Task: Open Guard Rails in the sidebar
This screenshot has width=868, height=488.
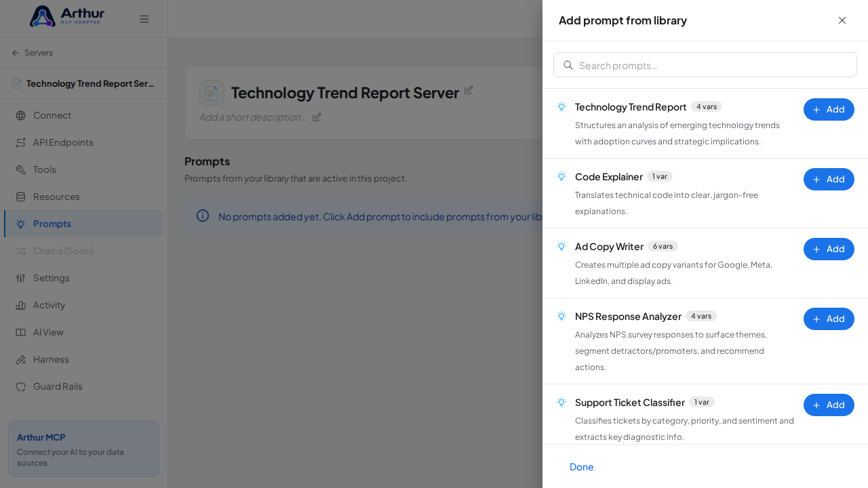Action: pos(84,386)
